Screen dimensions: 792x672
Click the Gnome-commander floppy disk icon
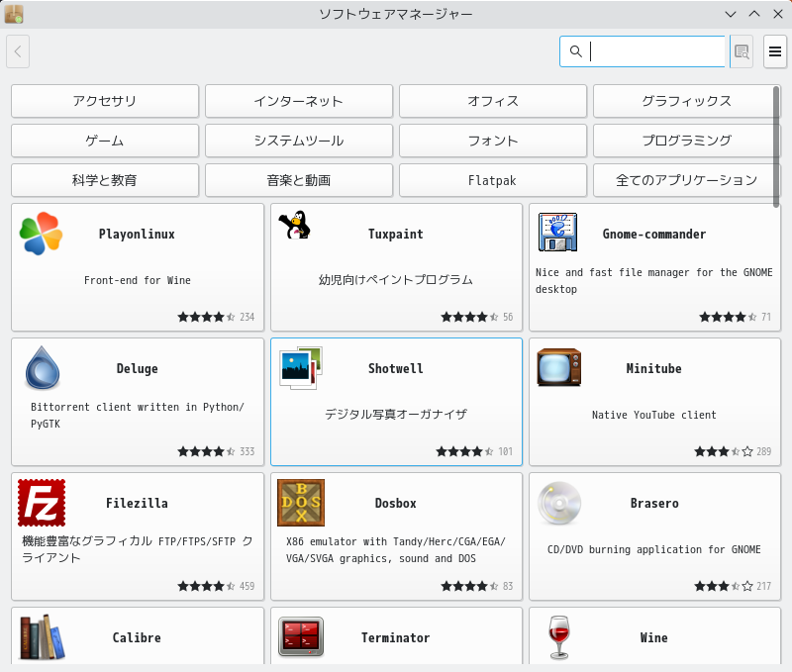(x=557, y=233)
